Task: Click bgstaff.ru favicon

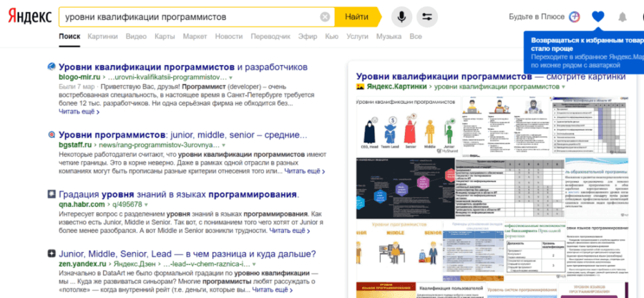Action: (x=52, y=135)
